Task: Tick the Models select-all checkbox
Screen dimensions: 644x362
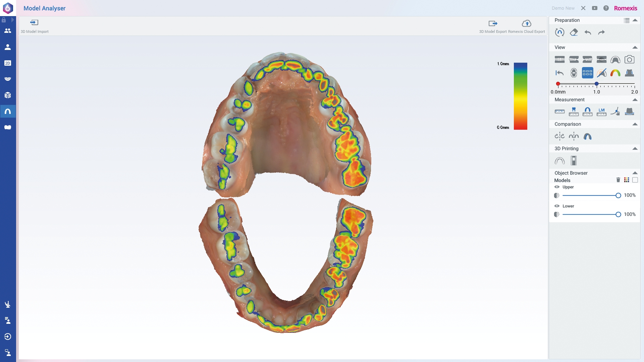Action: (635, 180)
